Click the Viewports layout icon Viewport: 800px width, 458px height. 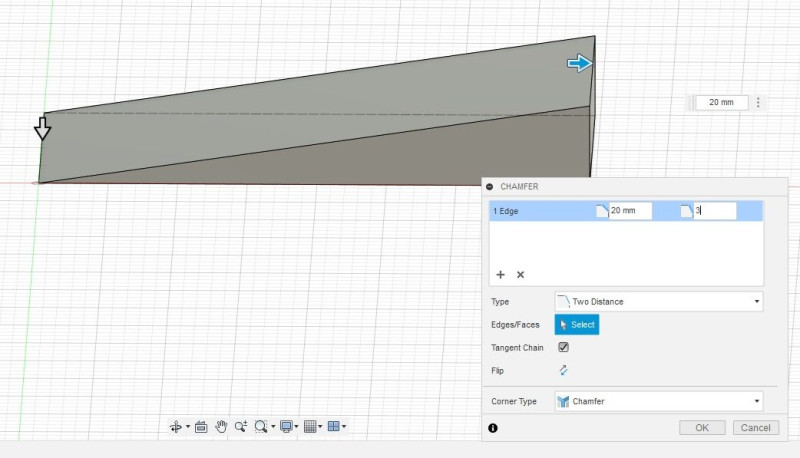click(x=334, y=426)
